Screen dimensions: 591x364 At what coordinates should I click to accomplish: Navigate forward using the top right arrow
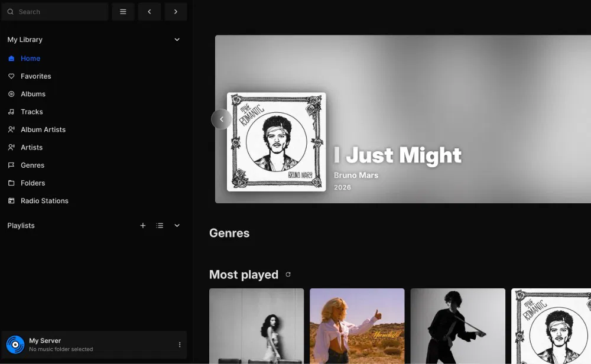click(176, 12)
